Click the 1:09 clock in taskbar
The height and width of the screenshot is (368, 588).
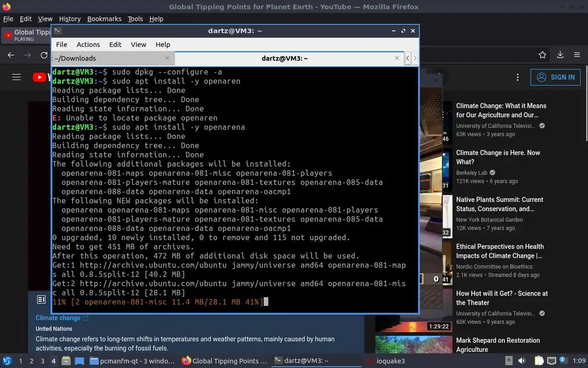point(579,361)
